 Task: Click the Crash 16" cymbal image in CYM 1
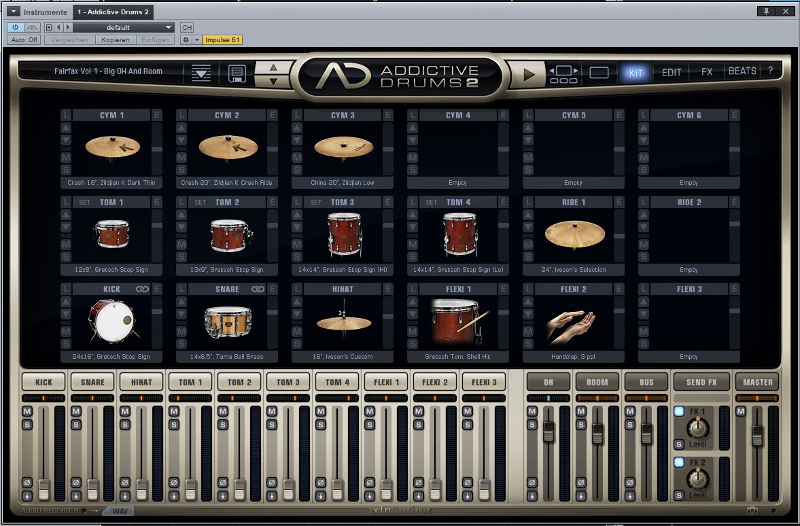[x=112, y=147]
